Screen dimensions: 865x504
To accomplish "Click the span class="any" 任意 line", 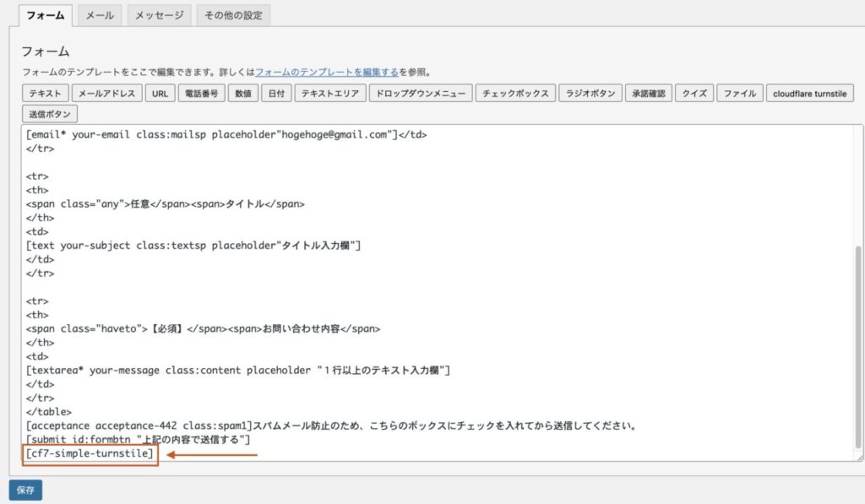I will click(x=165, y=204).
